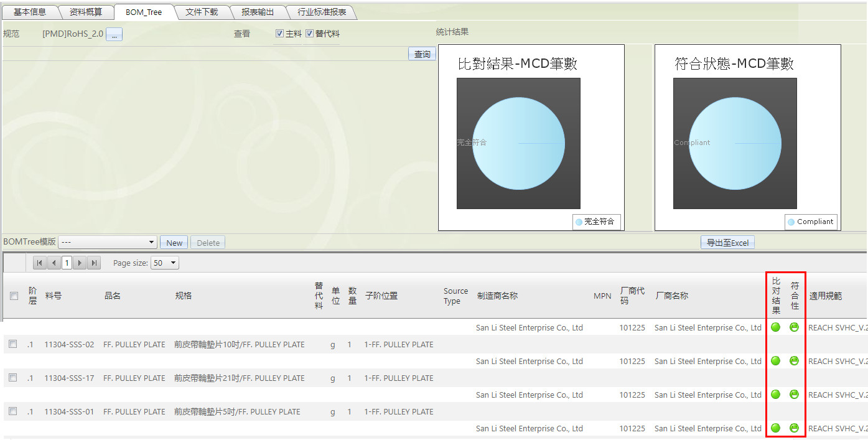Click the 厂商名称 column header
The width and height of the screenshot is (868, 440).
672,296
